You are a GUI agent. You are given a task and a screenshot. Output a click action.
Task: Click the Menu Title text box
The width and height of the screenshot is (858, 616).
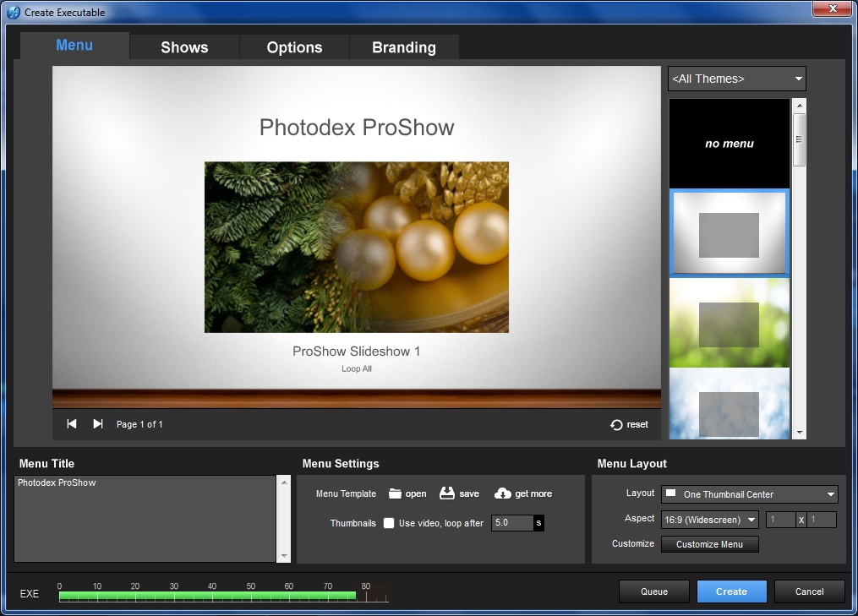point(145,519)
